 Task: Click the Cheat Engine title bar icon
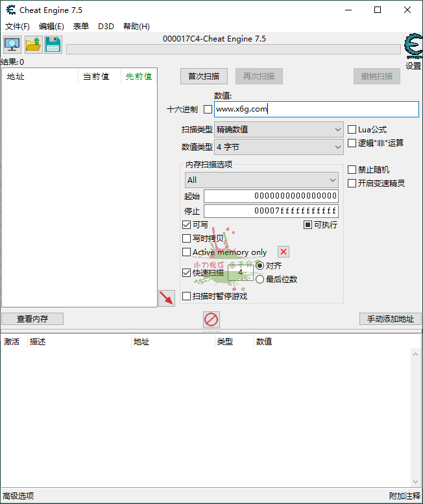[10, 10]
